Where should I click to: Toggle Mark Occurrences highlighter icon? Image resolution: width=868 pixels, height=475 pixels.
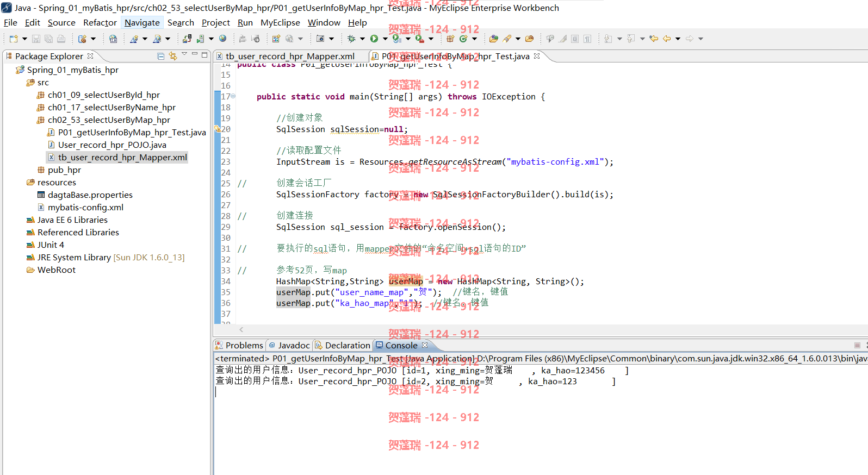(563, 39)
